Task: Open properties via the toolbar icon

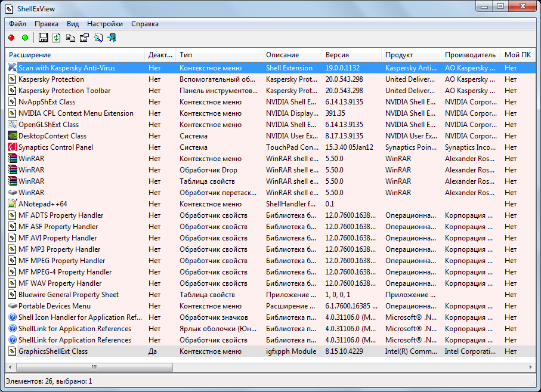Action: click(x=84, y=38)
